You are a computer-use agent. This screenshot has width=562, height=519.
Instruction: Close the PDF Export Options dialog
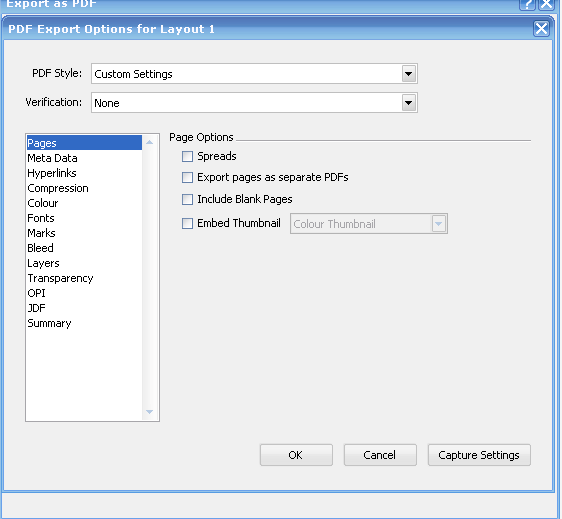point(541,29)
